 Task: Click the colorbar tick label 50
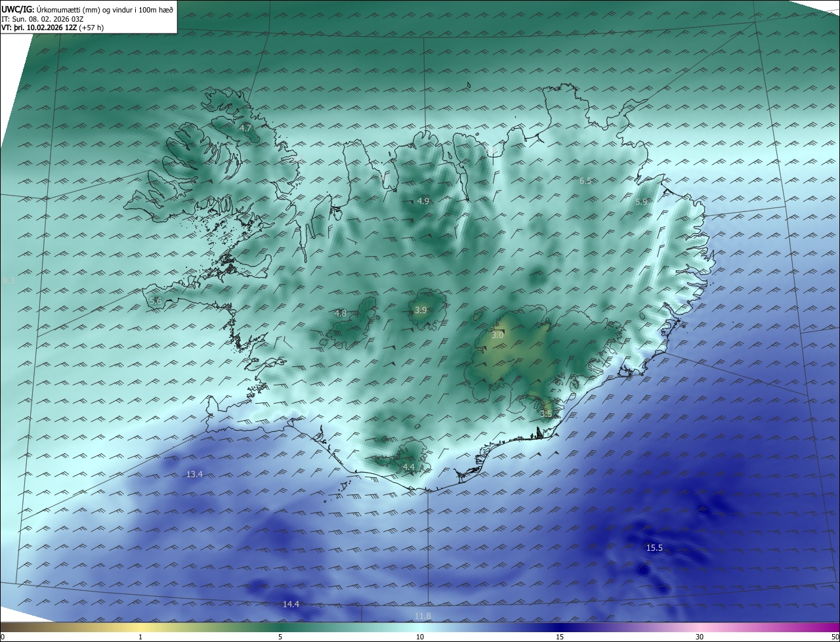835,637
